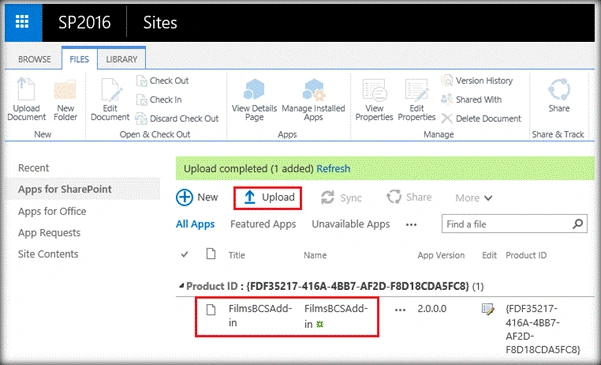Click the search magnifier icon
Screen dimensions: 601x365
(578, 224)
